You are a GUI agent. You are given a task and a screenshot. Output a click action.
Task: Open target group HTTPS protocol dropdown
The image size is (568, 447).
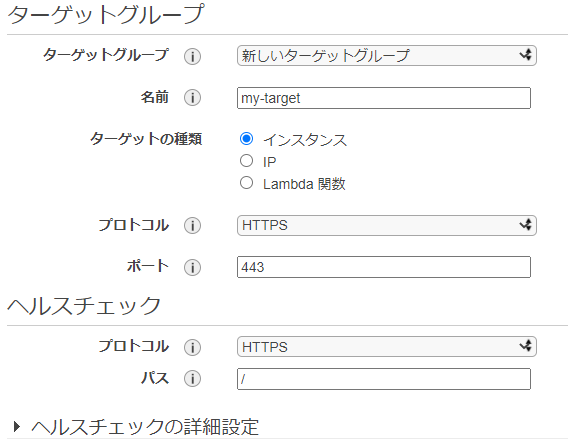387,225
